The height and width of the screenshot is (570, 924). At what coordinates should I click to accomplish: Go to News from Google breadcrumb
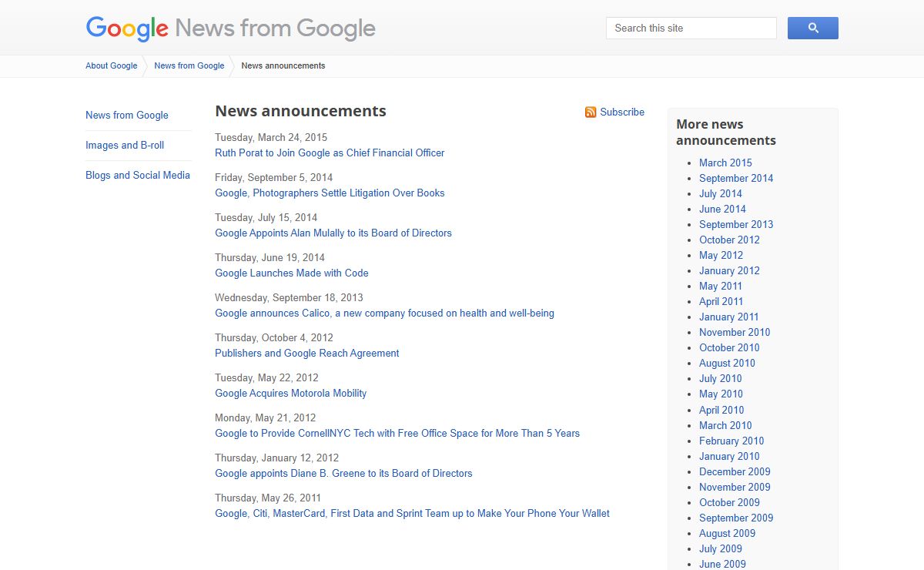(189, 65)
